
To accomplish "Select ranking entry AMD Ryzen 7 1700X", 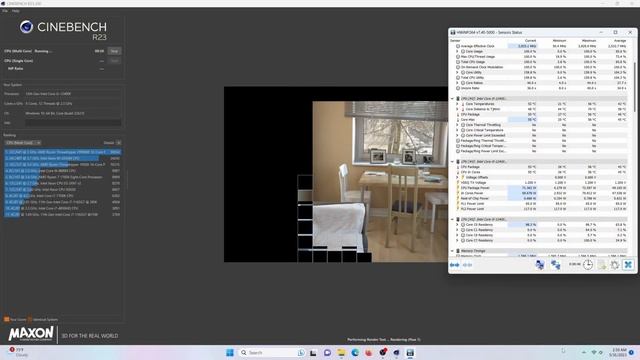I will pyautogui.click(x=62, y=177).
